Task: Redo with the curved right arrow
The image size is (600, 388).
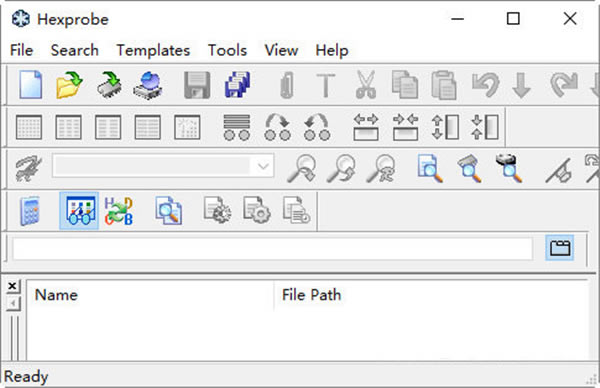Action: pos(564,84)
